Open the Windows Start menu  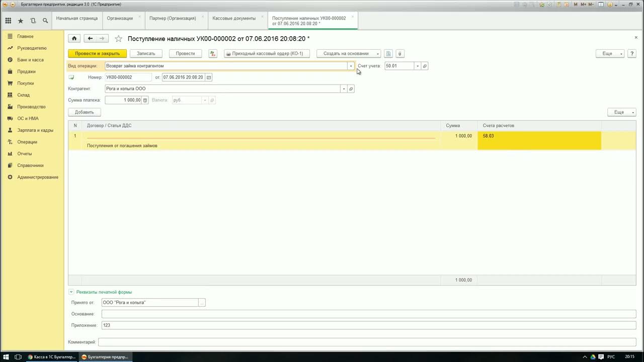[6, 356]
